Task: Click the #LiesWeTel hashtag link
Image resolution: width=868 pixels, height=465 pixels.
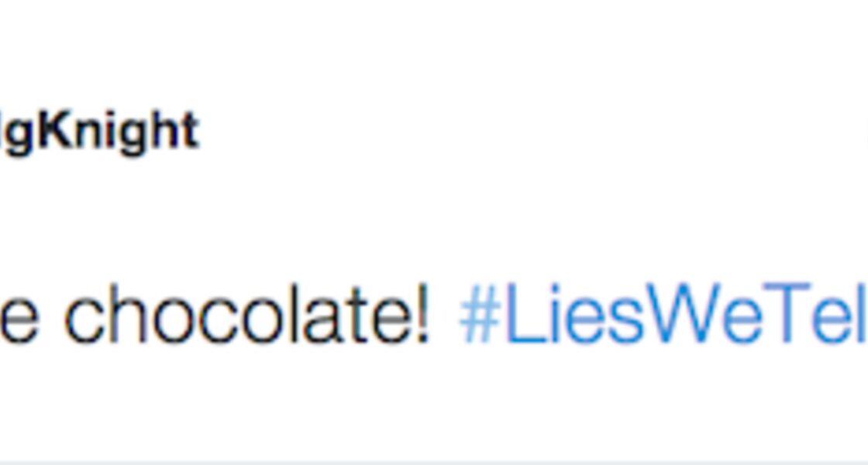Action: click(663, 315)
